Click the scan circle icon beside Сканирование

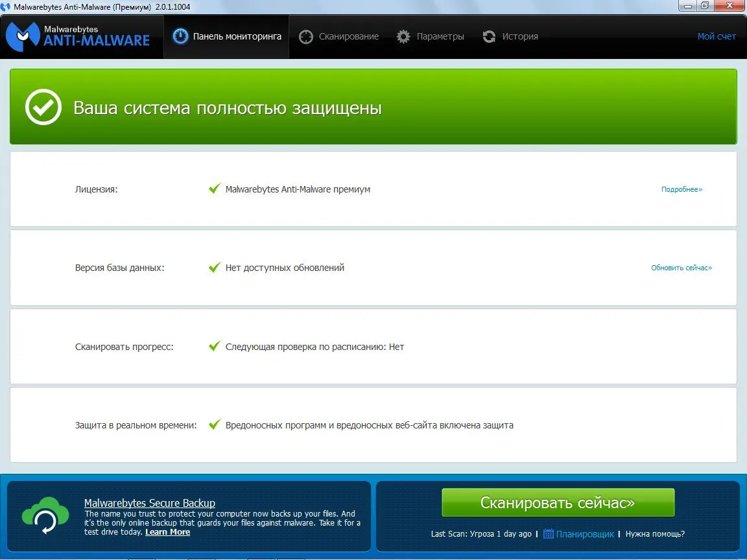coord(305,36)
